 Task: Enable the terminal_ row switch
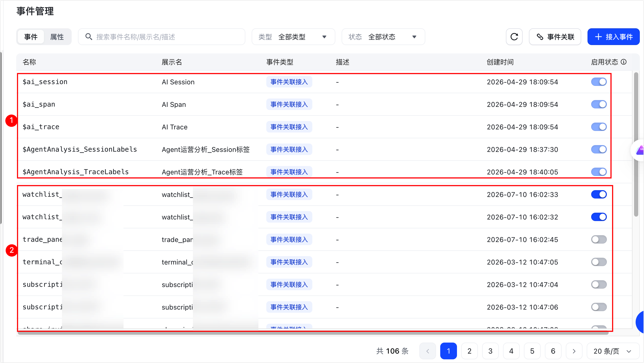click(x=599, y=262)
